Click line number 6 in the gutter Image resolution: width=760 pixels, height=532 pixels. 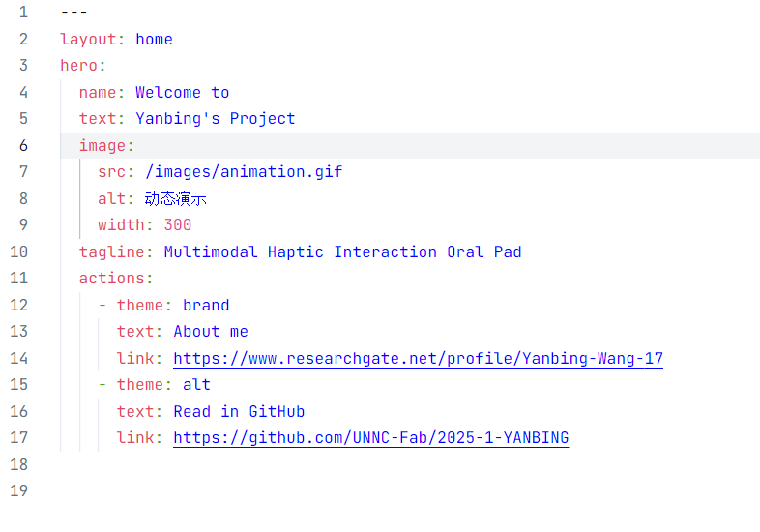pyautogui.click(x=23, y=145)
